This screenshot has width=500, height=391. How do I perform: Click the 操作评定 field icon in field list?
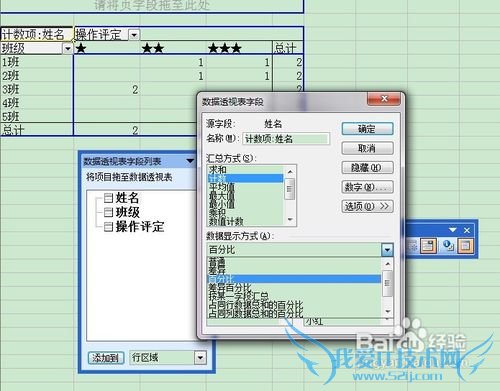108,227
